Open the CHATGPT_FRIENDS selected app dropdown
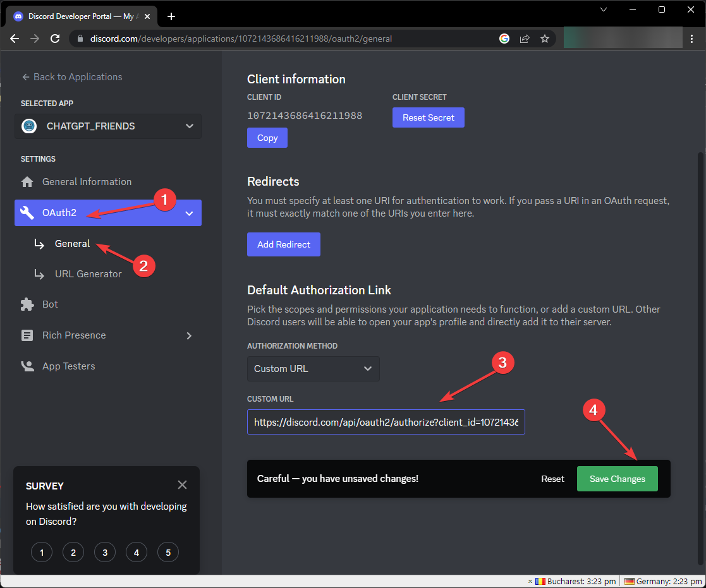Screen dimensions: 706x588 108,126
